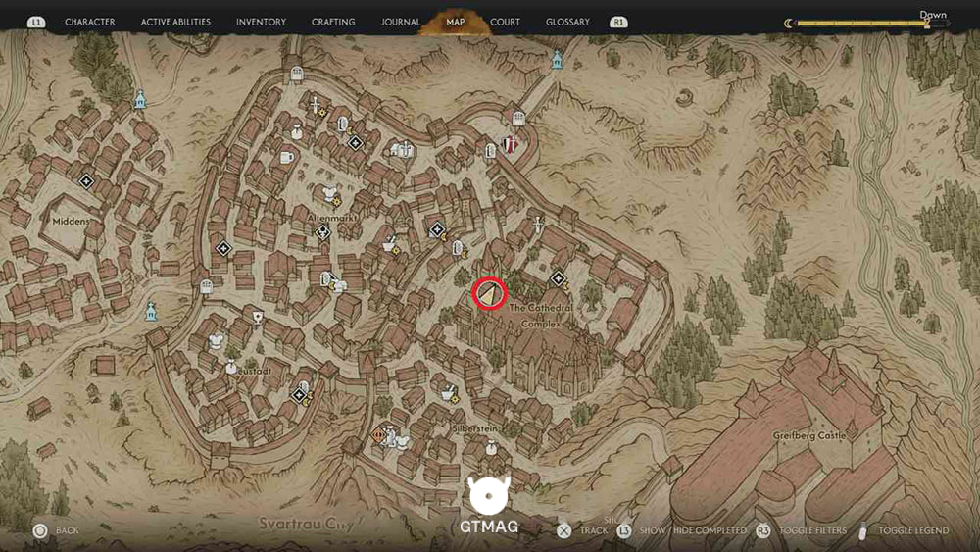980x552 pixels.
Task: Select the beer mug tavern icon
Action: click(x=286, y=156)
